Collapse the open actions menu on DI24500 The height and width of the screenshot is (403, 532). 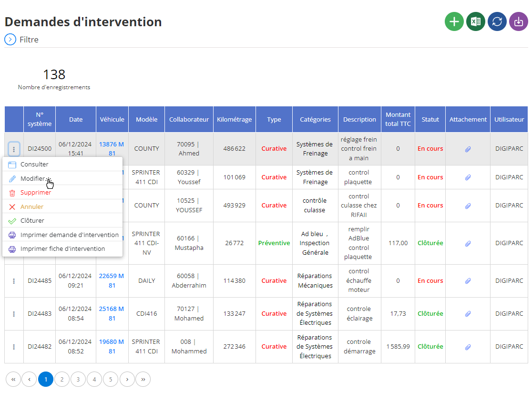(x=14, y=149)
